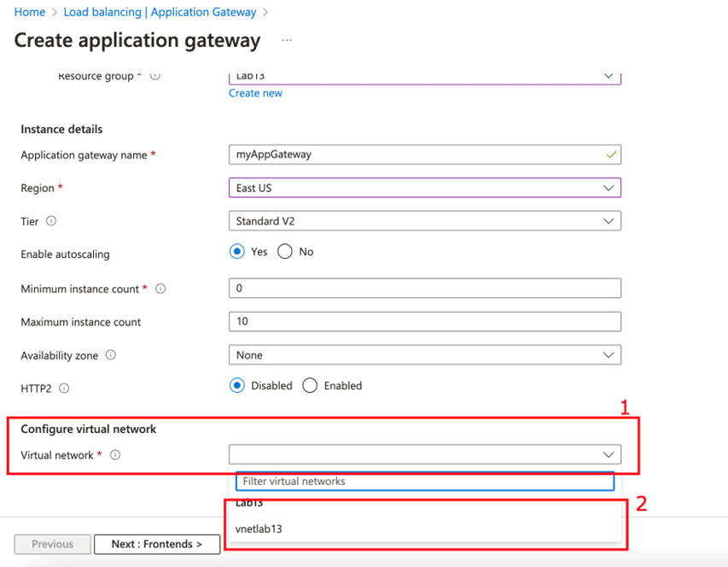Viewport: 728px width, 567px height.
Task: Click the Virtual network info icon
Action: point(115,455)
